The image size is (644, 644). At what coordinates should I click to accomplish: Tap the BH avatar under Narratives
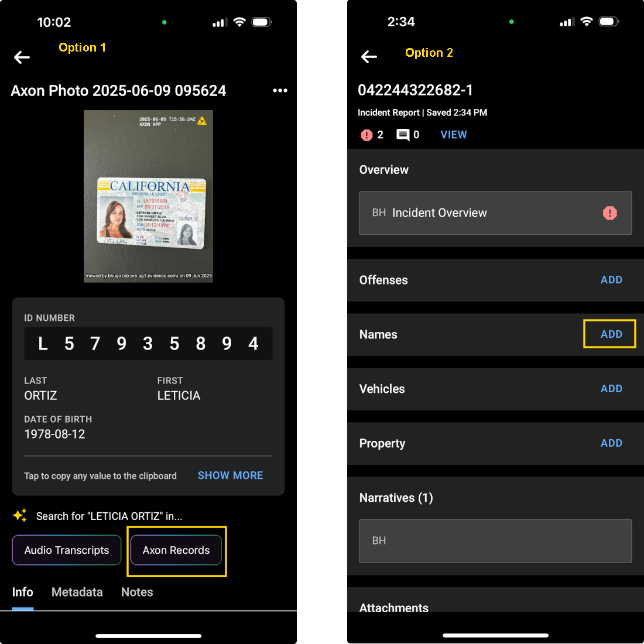tap(379, 540)
